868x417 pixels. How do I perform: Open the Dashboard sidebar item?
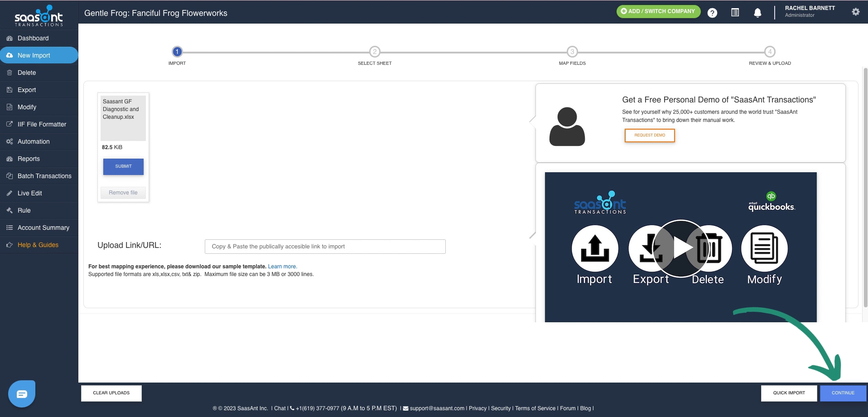(39, 38)
